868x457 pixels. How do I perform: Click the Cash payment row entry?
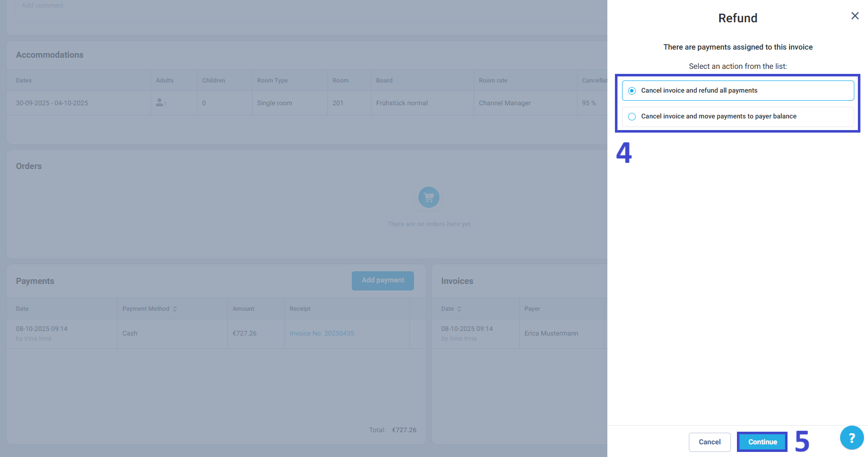[x=130, y=334]
